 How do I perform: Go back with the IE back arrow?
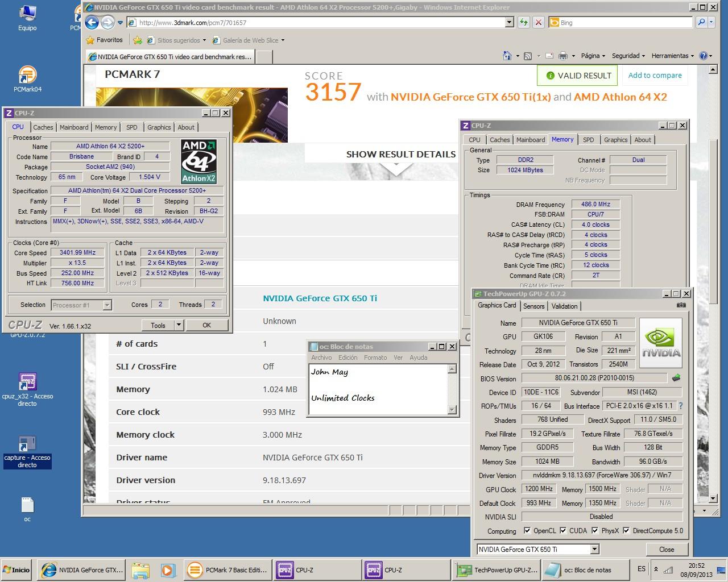click(92, 23)
